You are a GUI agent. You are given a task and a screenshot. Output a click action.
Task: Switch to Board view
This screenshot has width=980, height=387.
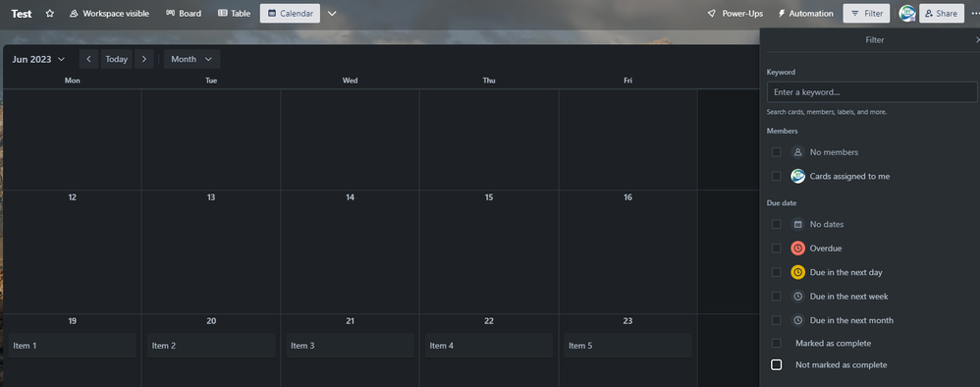click(184, 13)
